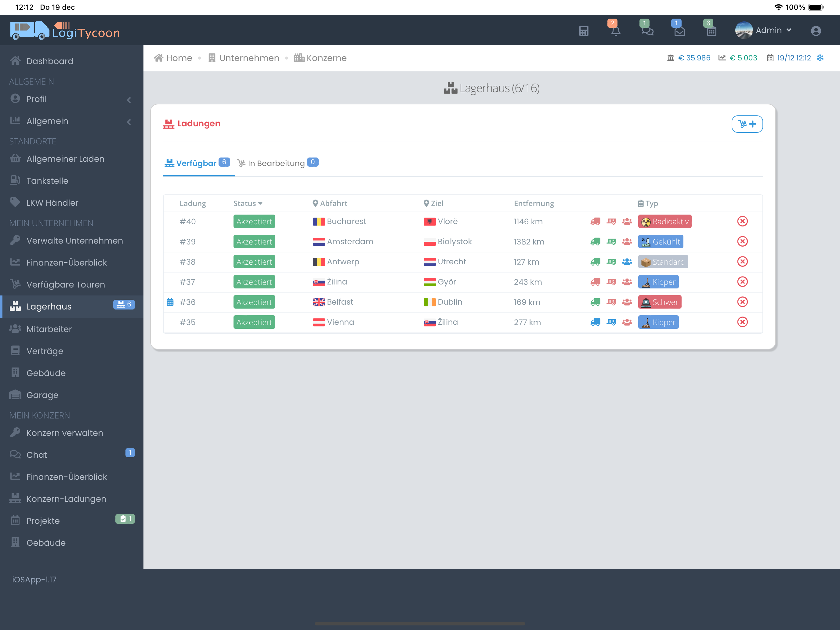Open Tankstelle in sidebar
Image resolution: width=840 pixels, height=630 pixels.
pyautogui.click(x=47, y=181)
